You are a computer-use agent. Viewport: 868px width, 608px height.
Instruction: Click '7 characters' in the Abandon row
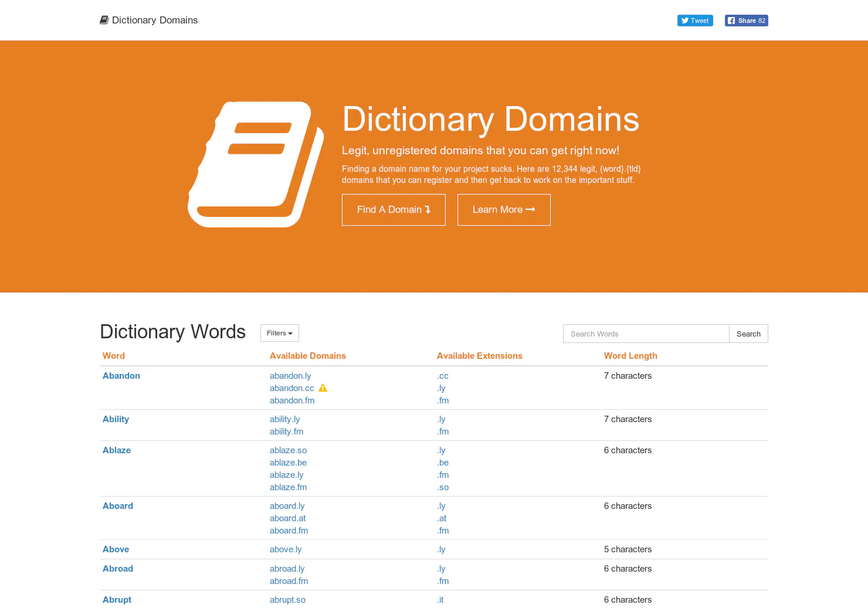[628, 376]
